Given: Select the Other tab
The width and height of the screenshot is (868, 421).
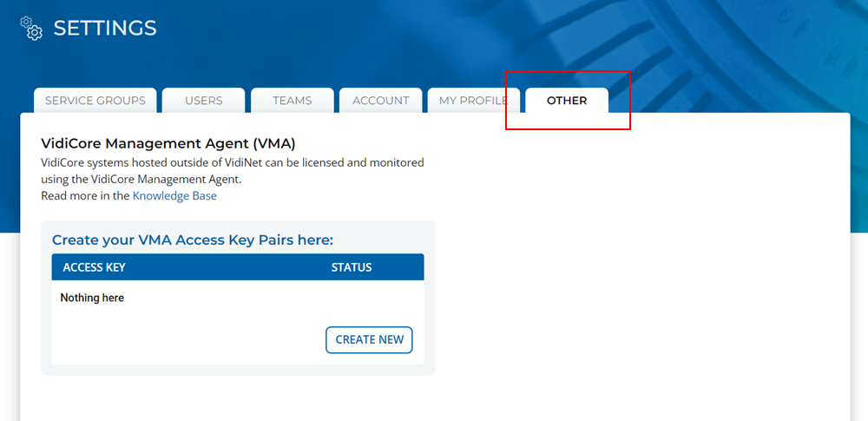Looking at the screenshot, I should (567, 101).
